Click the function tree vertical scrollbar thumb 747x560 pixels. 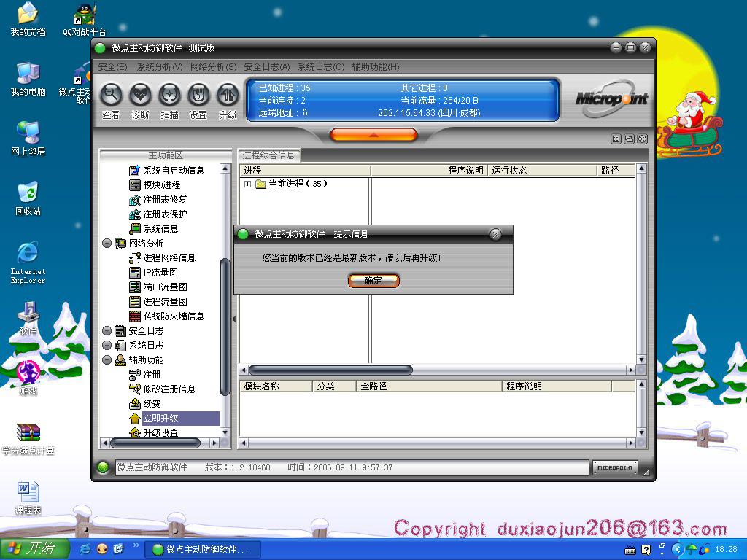[225, 327]
